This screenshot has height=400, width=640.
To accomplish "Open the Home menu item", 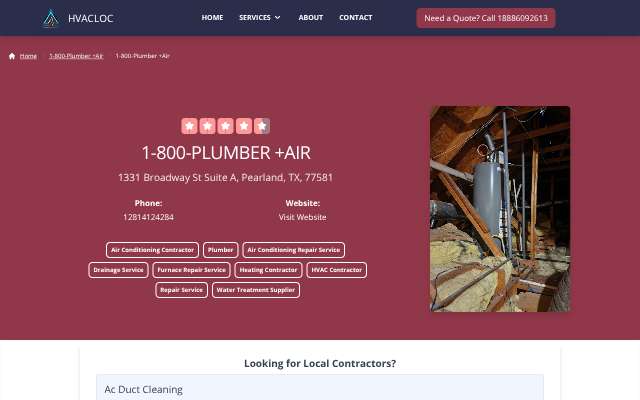I will point(212,18).
